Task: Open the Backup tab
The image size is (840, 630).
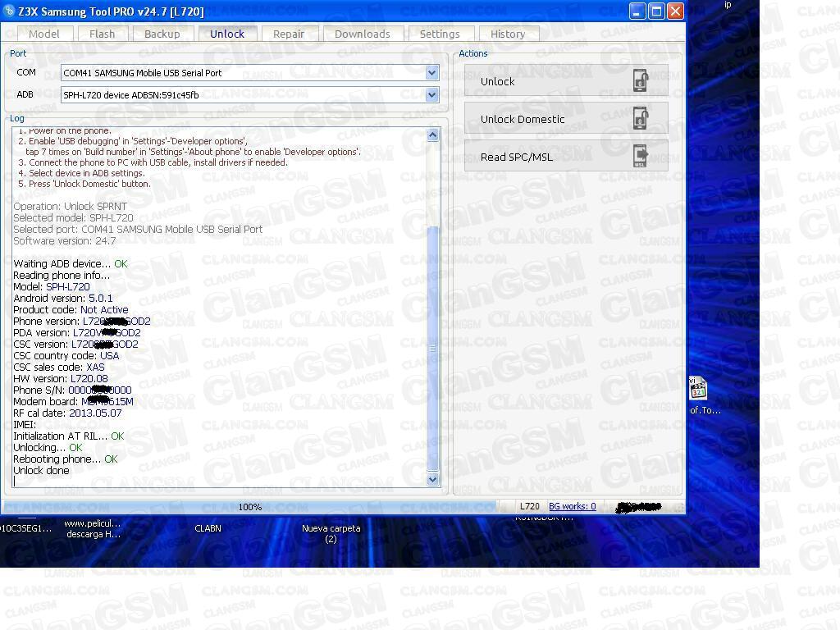Action: [162, 34]
